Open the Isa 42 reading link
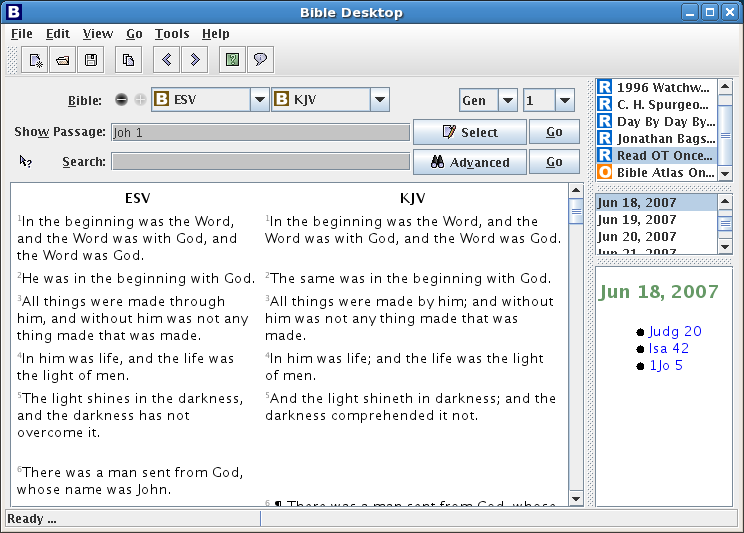Screen dimensions: 744x533 (668, 348)
